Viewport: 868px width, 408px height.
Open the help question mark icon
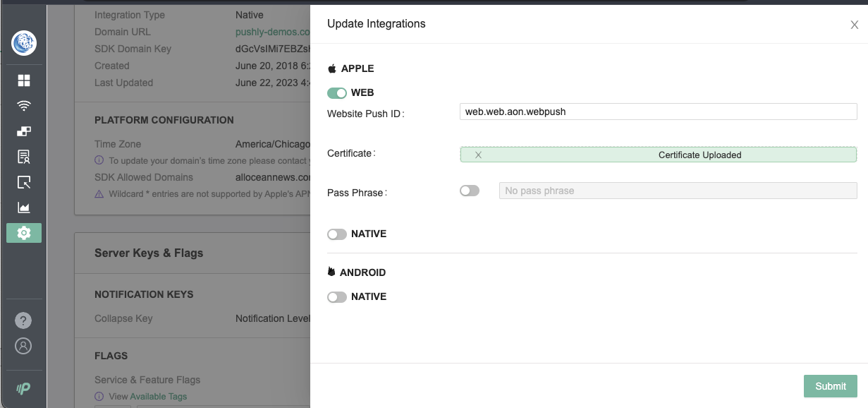coord(24,320)
